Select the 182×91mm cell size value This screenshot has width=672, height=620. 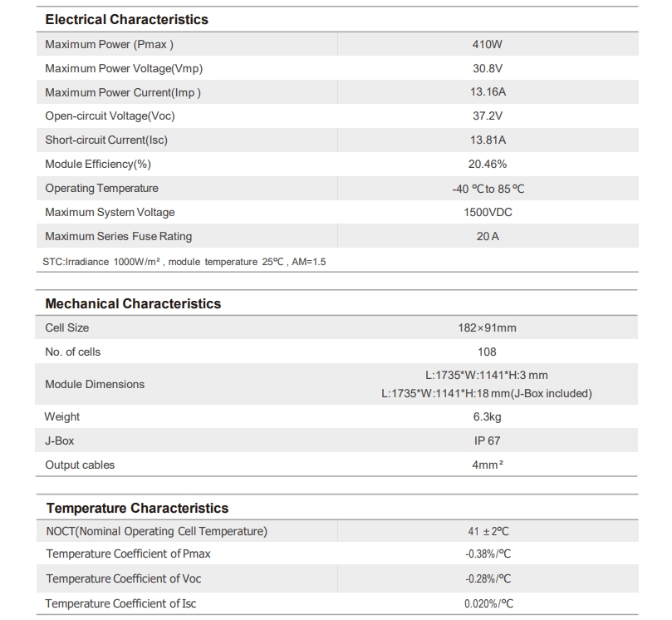pos(487,328)
